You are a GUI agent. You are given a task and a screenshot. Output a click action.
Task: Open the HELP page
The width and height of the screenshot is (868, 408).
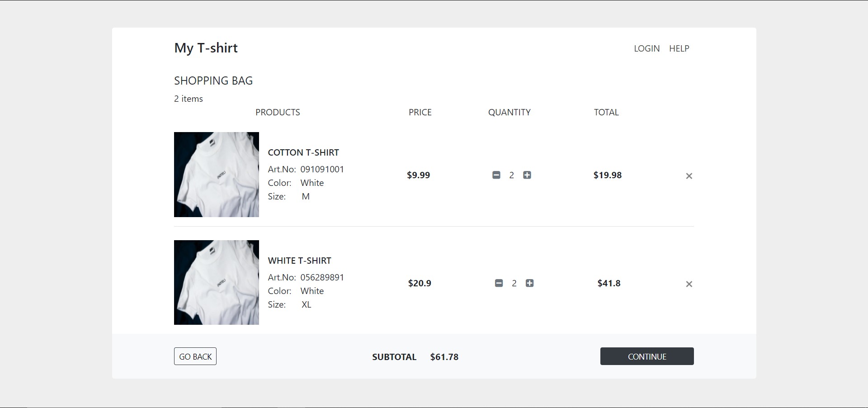679,48
